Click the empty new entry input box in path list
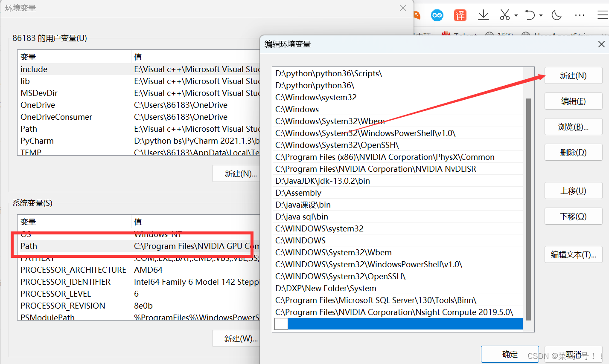Image resolution: width=609 pixels, height=364 pixels. pos(281,324)
